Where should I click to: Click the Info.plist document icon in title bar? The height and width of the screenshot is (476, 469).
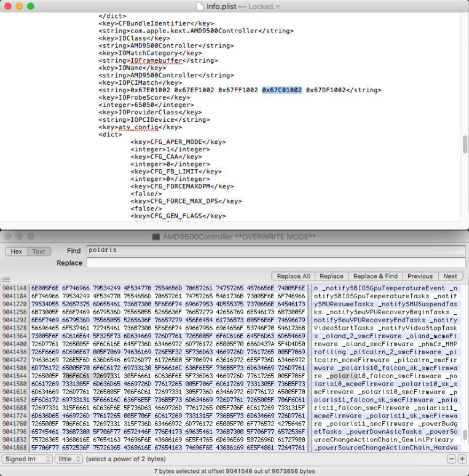[200, 6]
